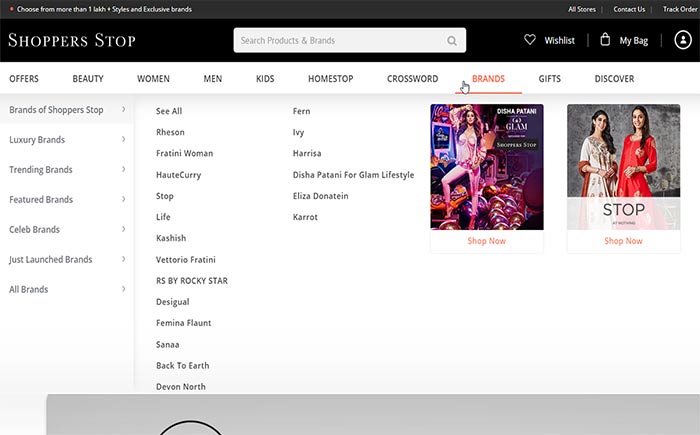700x435 pixels.
Task: Select the Beauty menu item
Action: pyautogui.click(x=88, y=79)
